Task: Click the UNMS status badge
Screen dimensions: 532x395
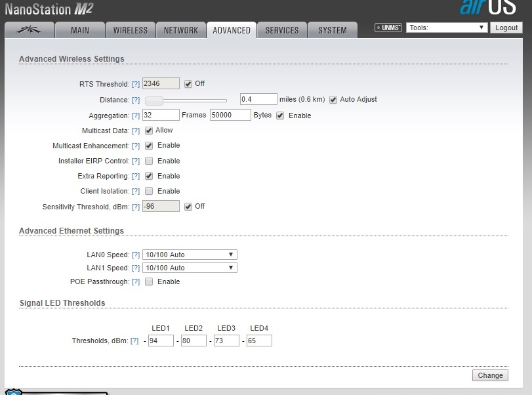Action: point(388,28)
